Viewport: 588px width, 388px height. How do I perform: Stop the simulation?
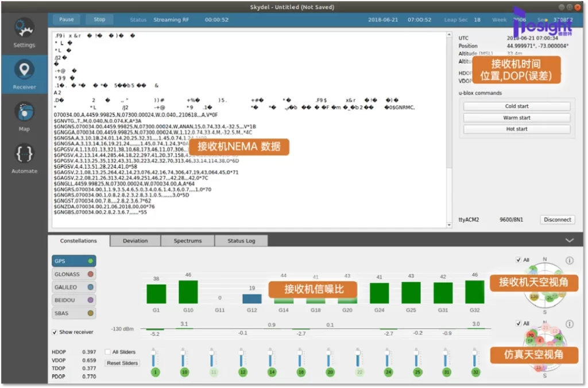pos(99,20)
